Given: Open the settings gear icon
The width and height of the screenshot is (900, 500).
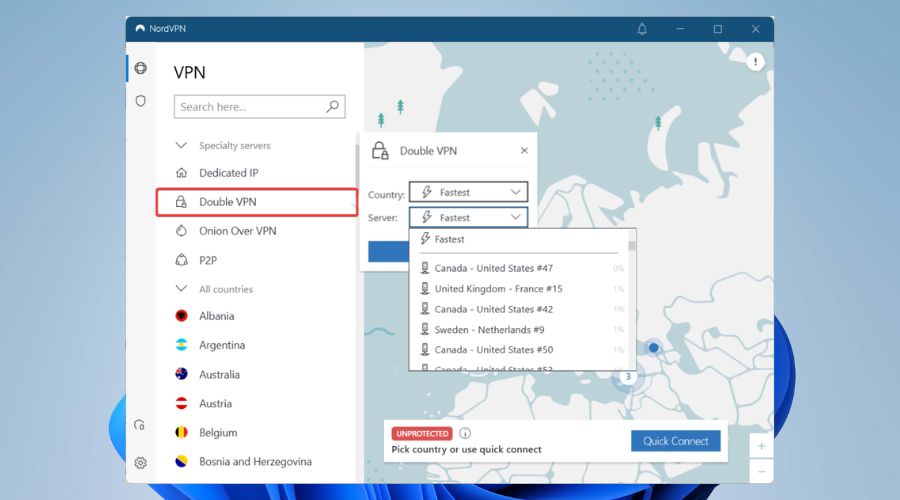Looking at the screenshot, I should 141,463.
